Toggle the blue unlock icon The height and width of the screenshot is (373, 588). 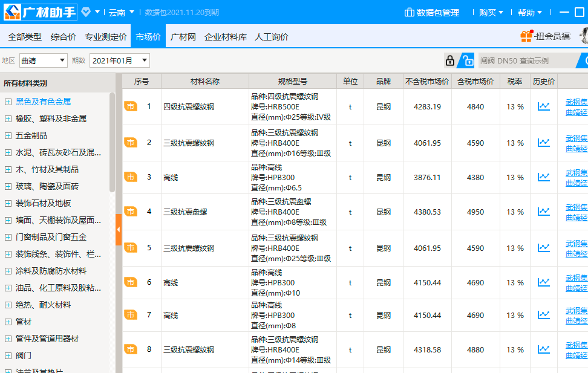coord(467,60)
